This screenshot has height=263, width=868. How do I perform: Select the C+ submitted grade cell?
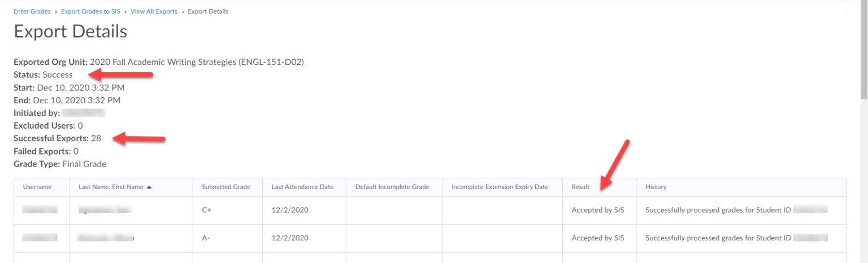[206, 210]
